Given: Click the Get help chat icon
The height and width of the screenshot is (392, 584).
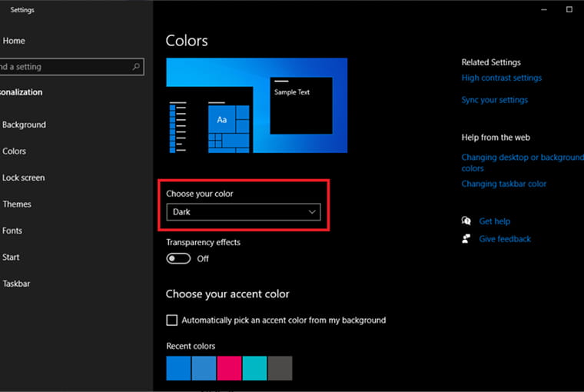Looking at the screenshot, I should 466,221.
